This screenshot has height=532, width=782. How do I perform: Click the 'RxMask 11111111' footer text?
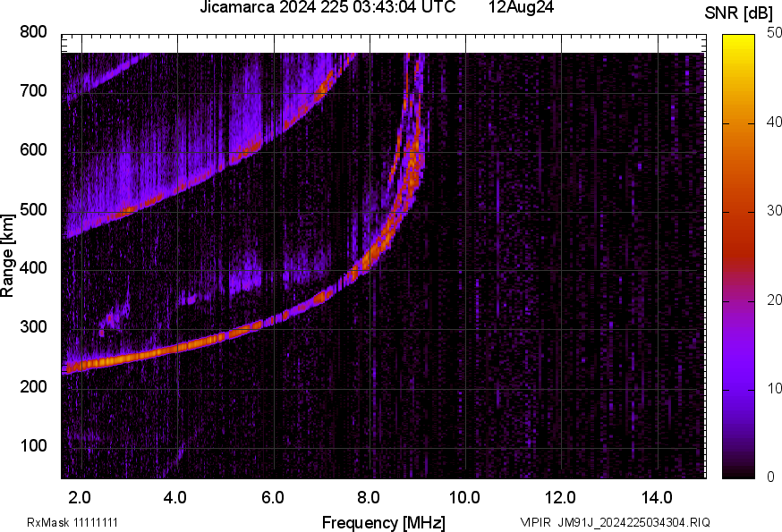coord(72,522)
